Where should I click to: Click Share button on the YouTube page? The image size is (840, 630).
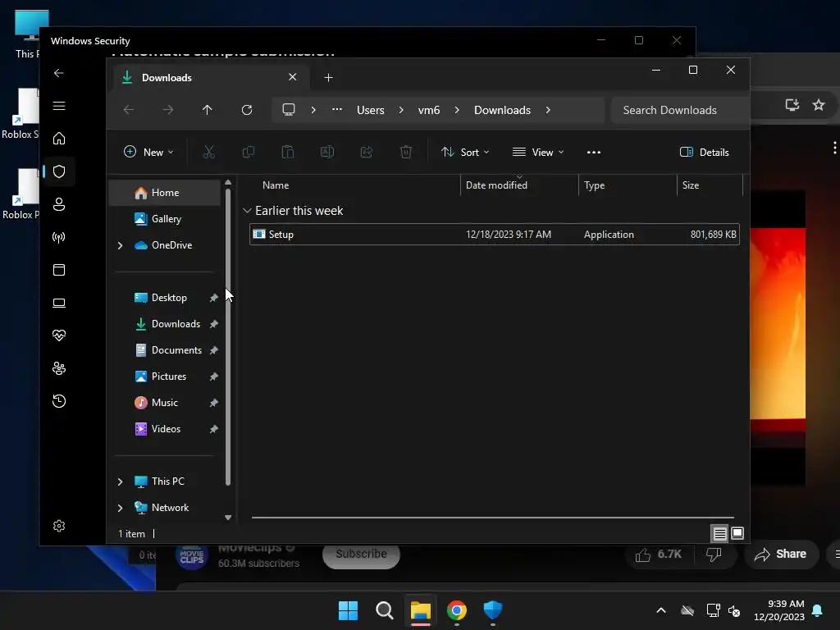781,554
